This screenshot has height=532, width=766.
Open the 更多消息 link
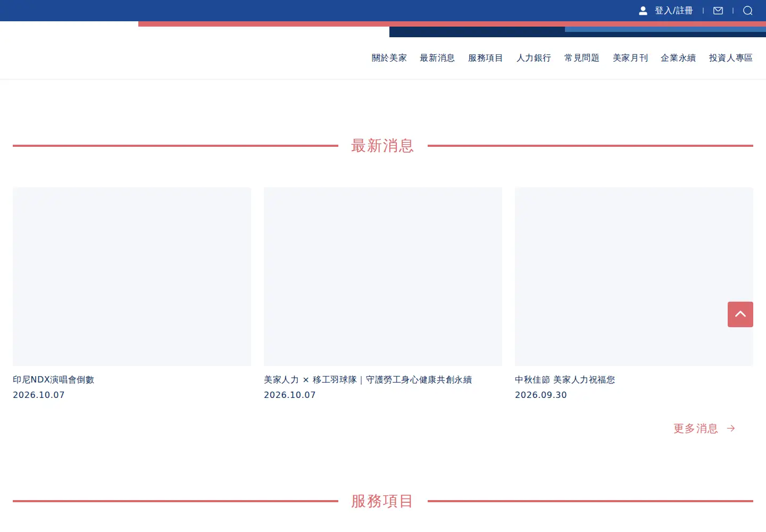pyautogui.click(x=695, y=428)
